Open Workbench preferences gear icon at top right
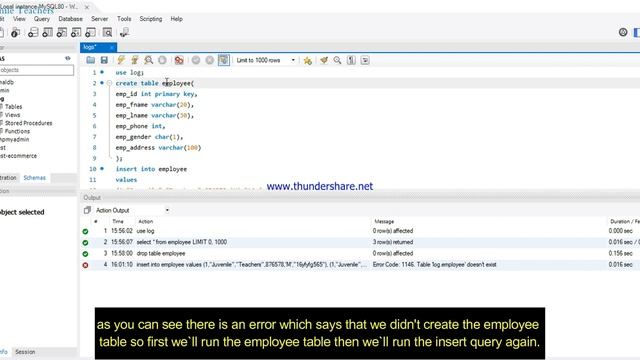This screenshot has height=360, width=640. coord(623,32)
